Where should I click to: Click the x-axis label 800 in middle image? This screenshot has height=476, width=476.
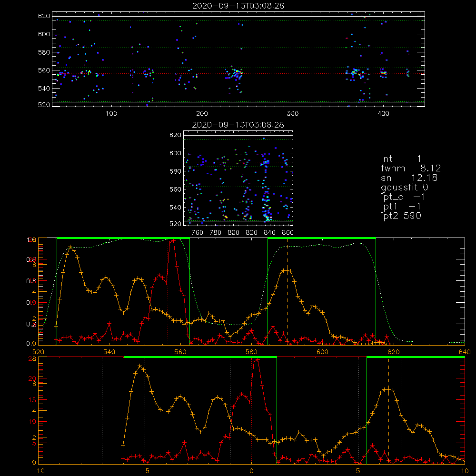click(x=233, y=233)
